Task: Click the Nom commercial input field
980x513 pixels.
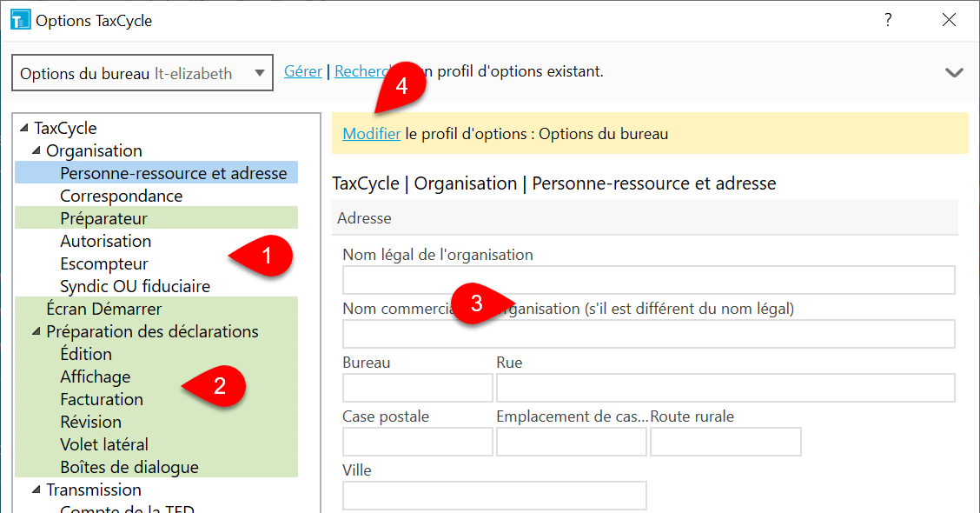Action: 649,334
